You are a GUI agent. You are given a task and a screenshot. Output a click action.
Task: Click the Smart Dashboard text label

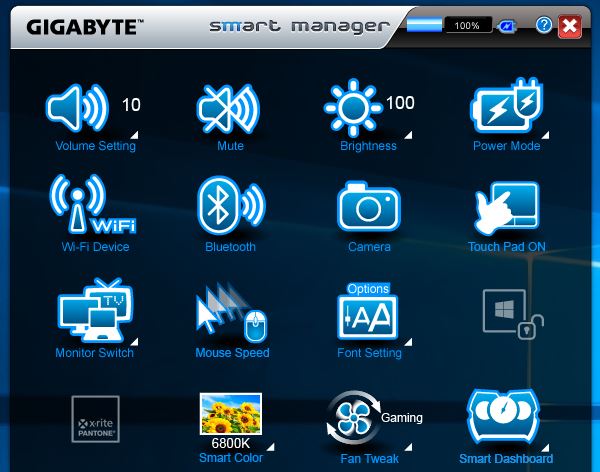[x=506, y=459]
